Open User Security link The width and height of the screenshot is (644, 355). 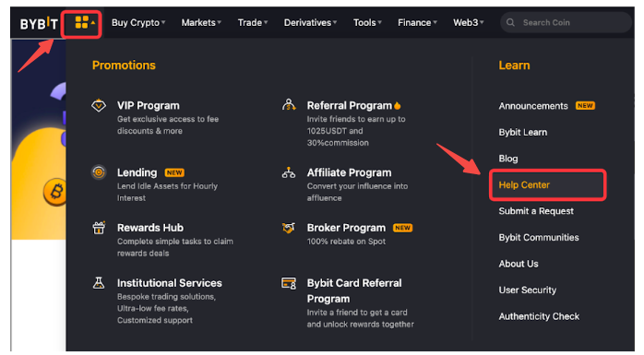coord(528,290)
